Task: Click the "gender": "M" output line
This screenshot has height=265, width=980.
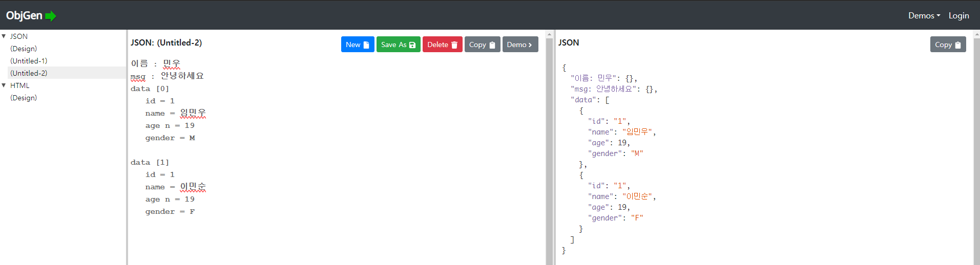Action: pos(615,153)
